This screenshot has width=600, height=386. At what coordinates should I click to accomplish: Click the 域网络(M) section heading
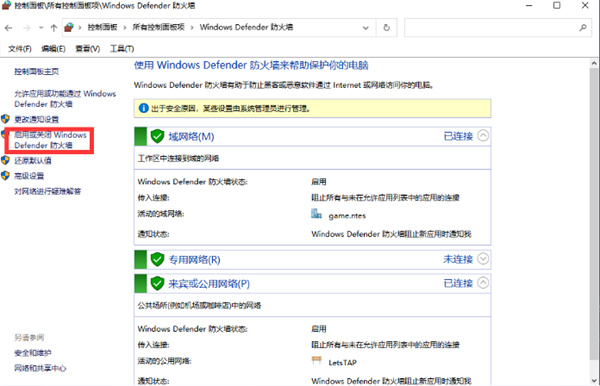click(191, 137)
